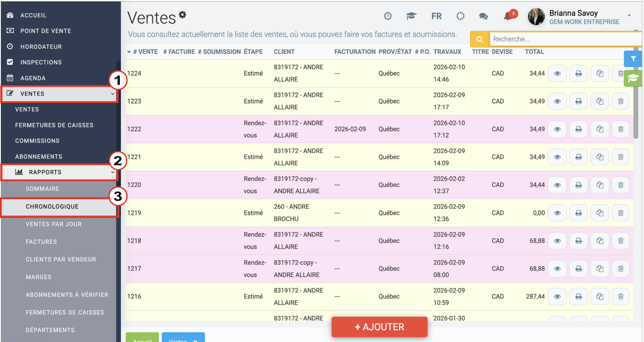Duplicate sale 1218

pyautogui.click(x=600, y=241)
